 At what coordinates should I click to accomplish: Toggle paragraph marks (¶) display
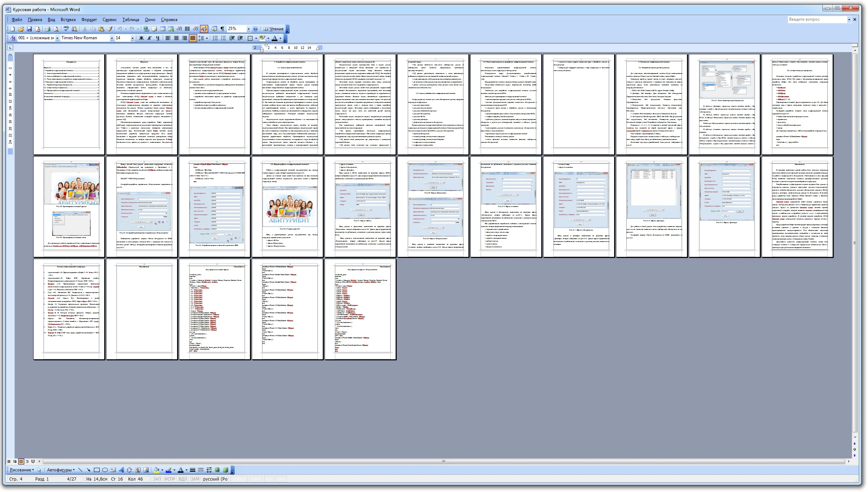click(222, 29)
